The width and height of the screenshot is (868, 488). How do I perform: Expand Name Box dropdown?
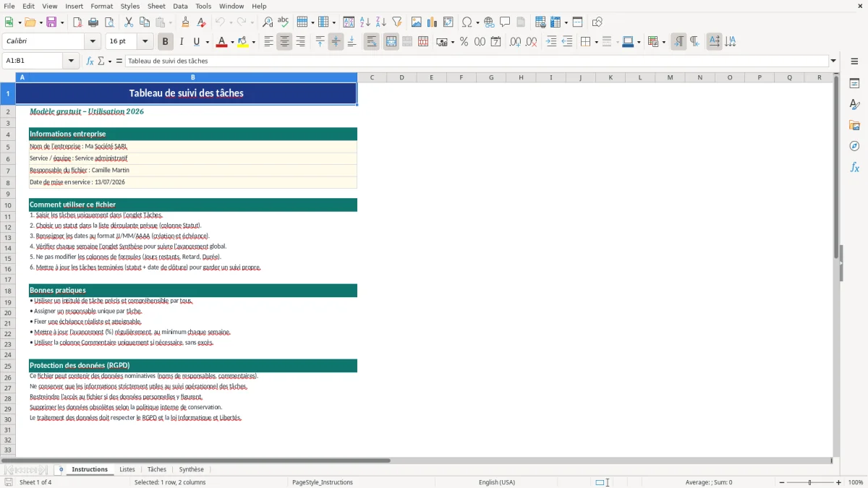click(x=72, y=61)
